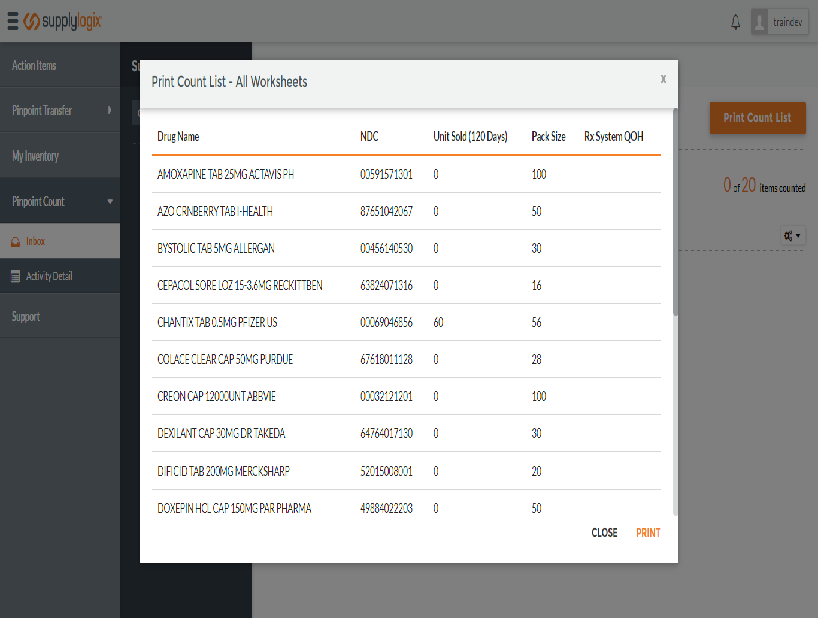Click the Unit Sold (120 Days) header

tap(470, 137)
